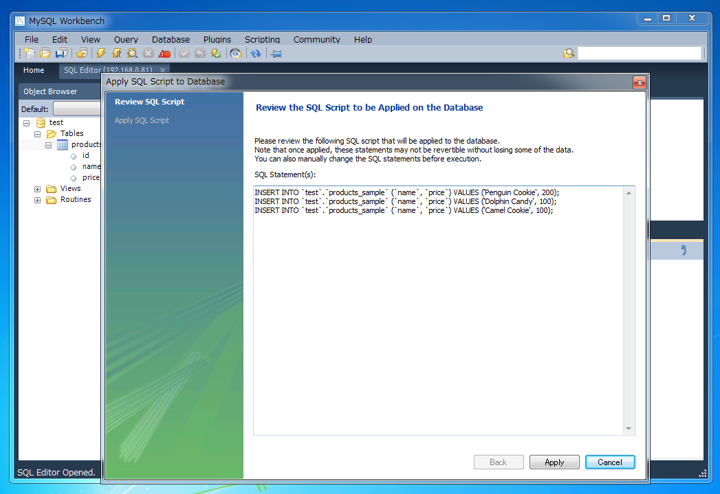Select the price column in tree
This screenshot has height=494, width=720.
pos(90,177)
